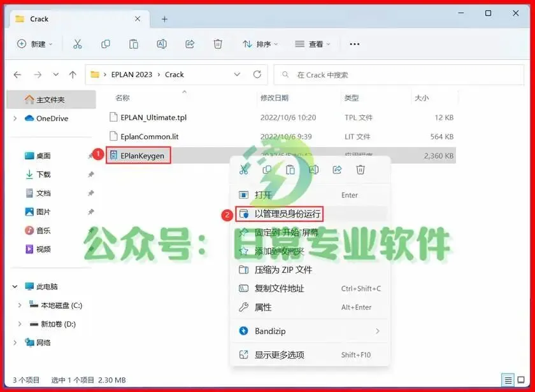Click Copy icon in the context menu
The image size is (535, 392).
coord(267,169)
